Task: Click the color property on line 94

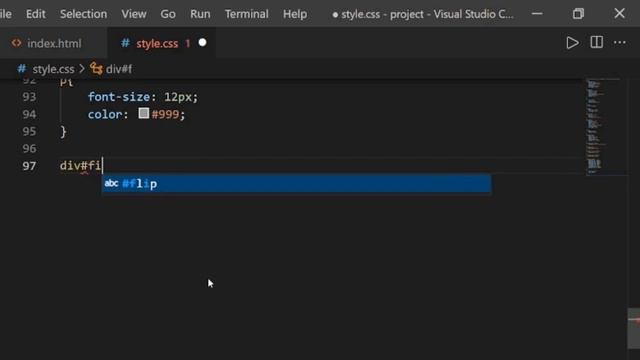Action: pos(105,114)
